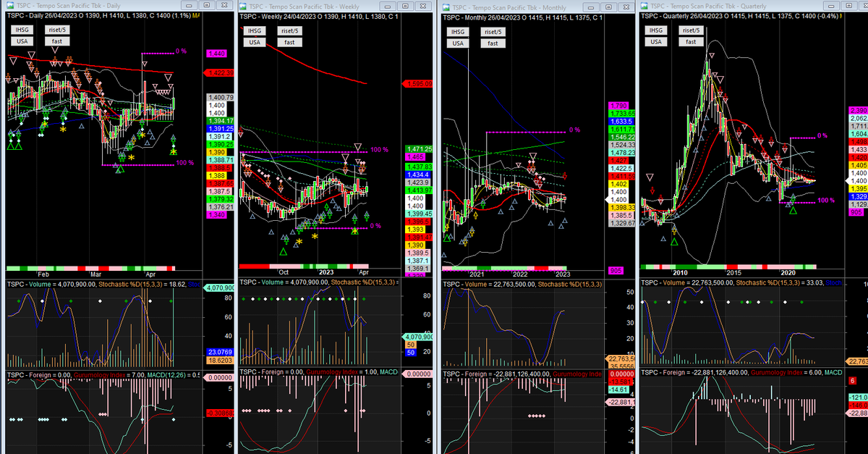Screen dimensions: 868x454
Task: Click the Weekly Volume Stochastic pane title
Action: coord(318,282)
